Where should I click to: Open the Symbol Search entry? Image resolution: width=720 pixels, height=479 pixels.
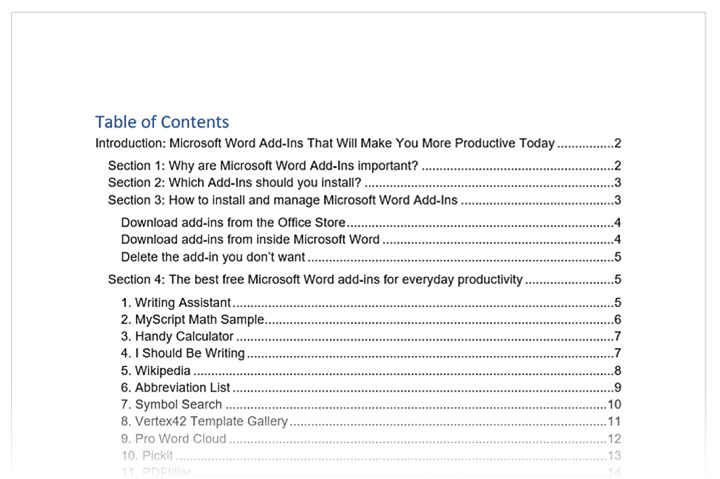171,404
